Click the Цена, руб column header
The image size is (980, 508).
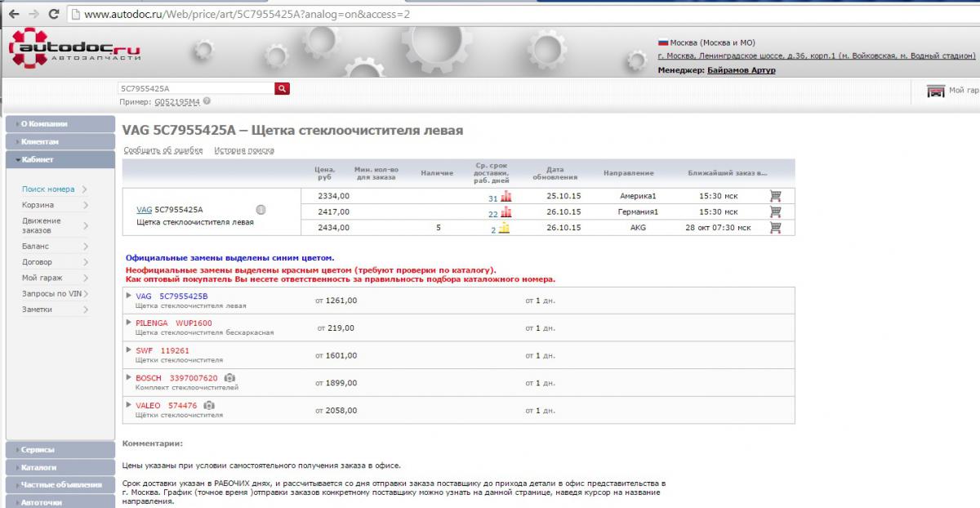325,173
